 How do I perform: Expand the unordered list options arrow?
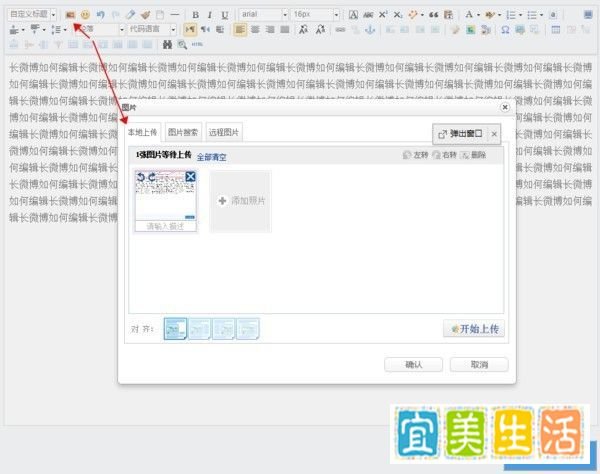tap(541, 15)
